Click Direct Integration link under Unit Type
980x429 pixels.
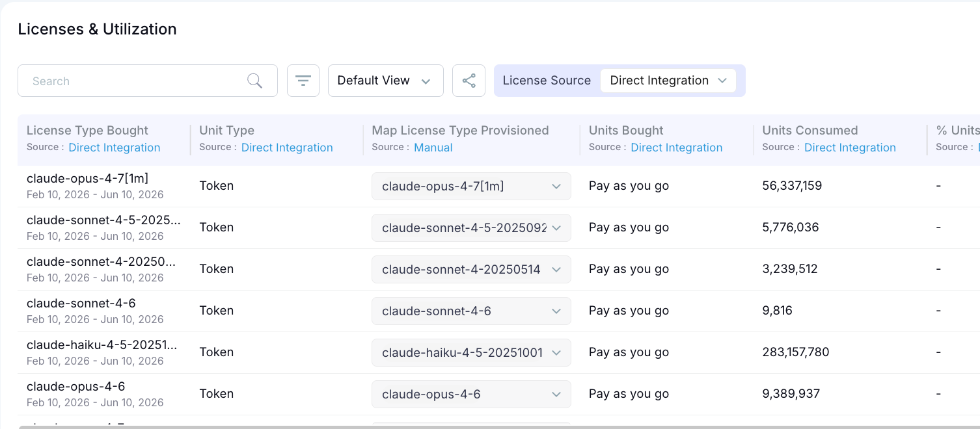pyautogui.click(x=287, y=148)
